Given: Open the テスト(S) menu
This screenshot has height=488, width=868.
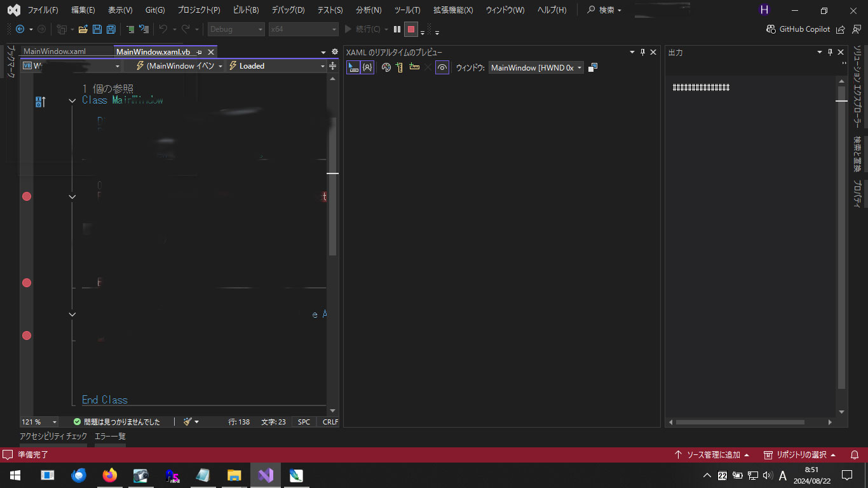Looking at the screenshot, I should click(330, 10).
